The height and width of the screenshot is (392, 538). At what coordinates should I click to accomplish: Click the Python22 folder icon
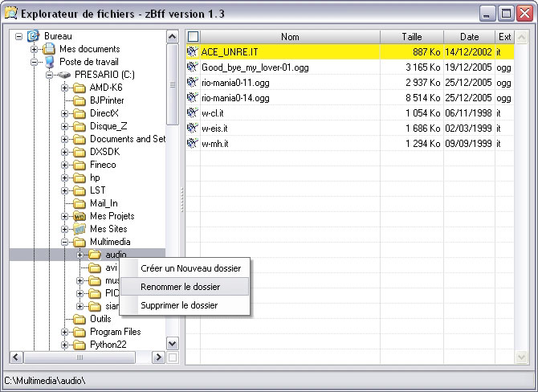pyautogui.click(x=79, y=345)
